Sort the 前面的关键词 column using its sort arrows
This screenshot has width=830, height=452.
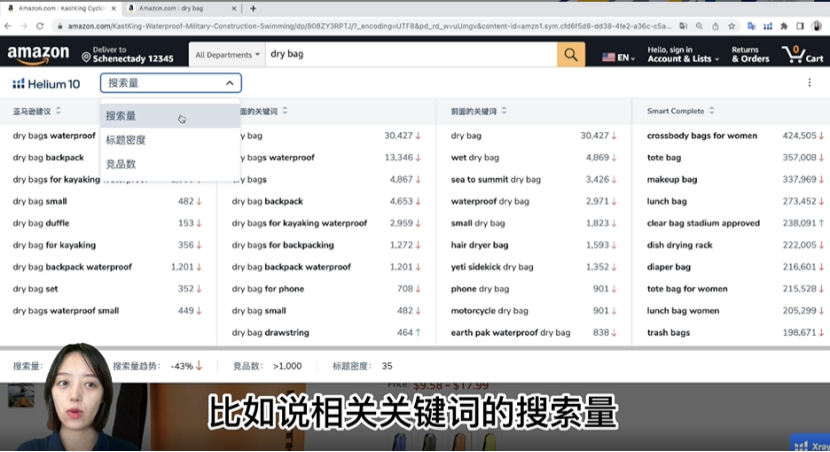[504, 111]
